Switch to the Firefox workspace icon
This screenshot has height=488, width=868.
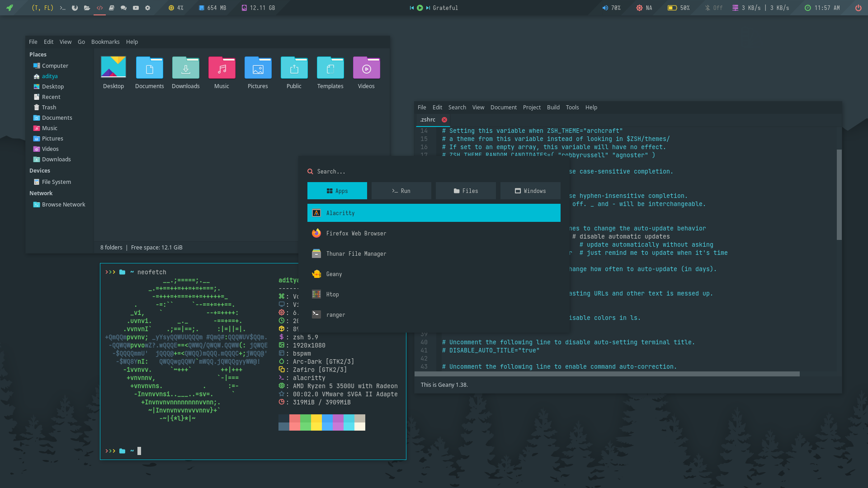tap(75, 8)
